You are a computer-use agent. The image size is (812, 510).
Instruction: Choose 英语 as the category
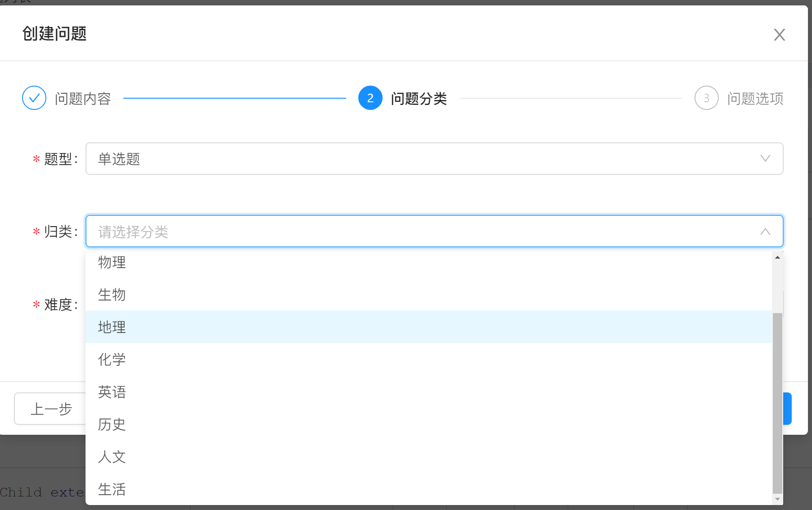click(112, 392)
